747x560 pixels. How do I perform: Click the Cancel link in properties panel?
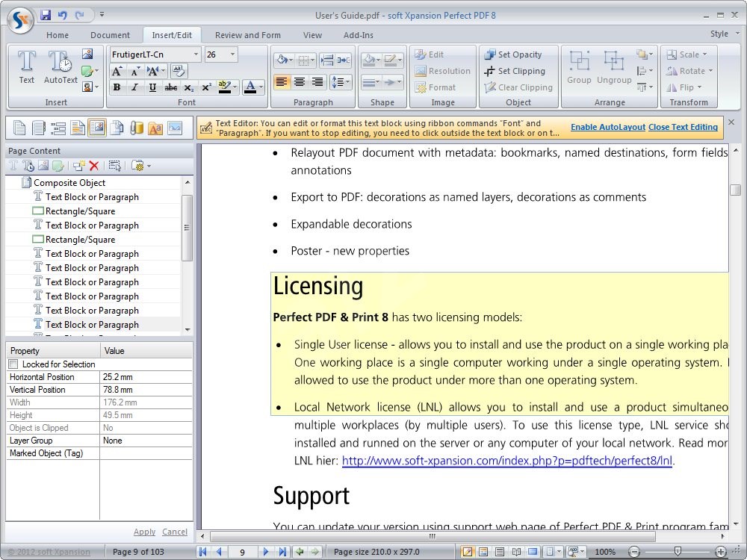(x=175, y=532)
